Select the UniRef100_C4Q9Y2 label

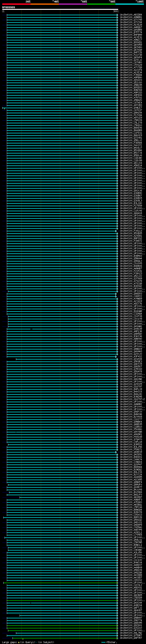tap(131, 296)
